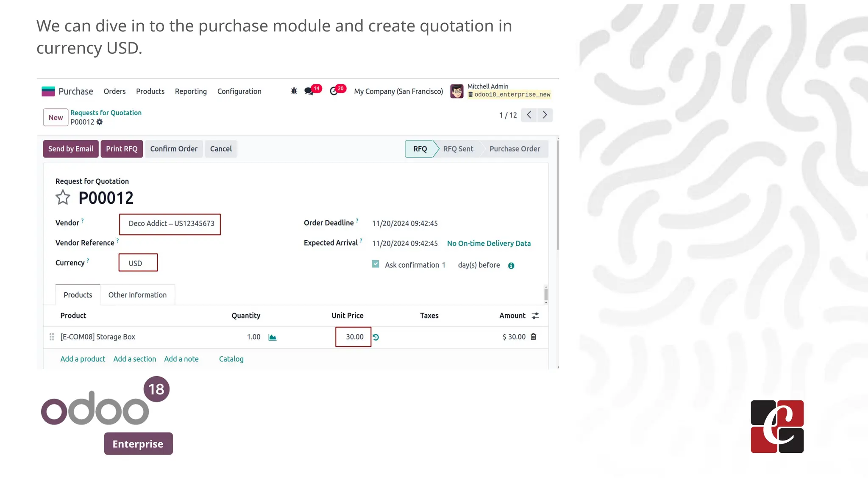Go to next record arrow
This screenshot has width=868, height=488.
(x=545, y=115)
